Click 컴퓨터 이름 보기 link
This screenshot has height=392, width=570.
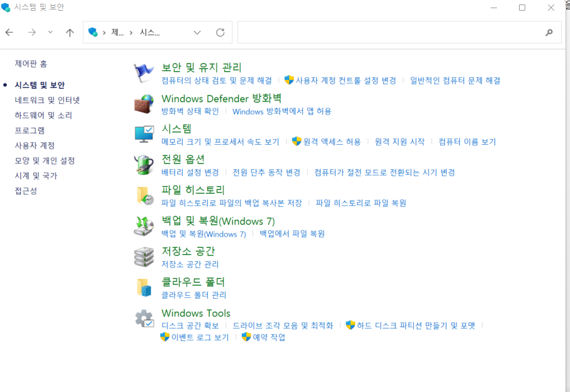[x=467, y=142]
